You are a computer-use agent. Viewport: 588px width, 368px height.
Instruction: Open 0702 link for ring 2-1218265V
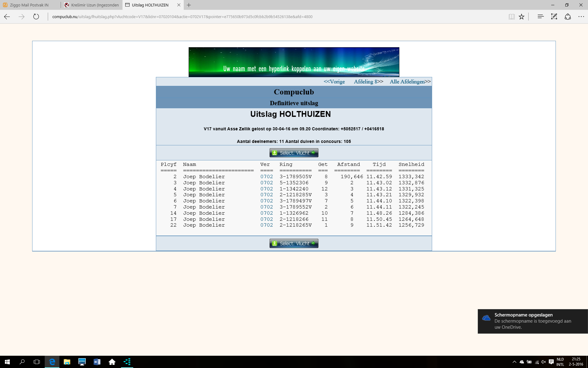266,225
